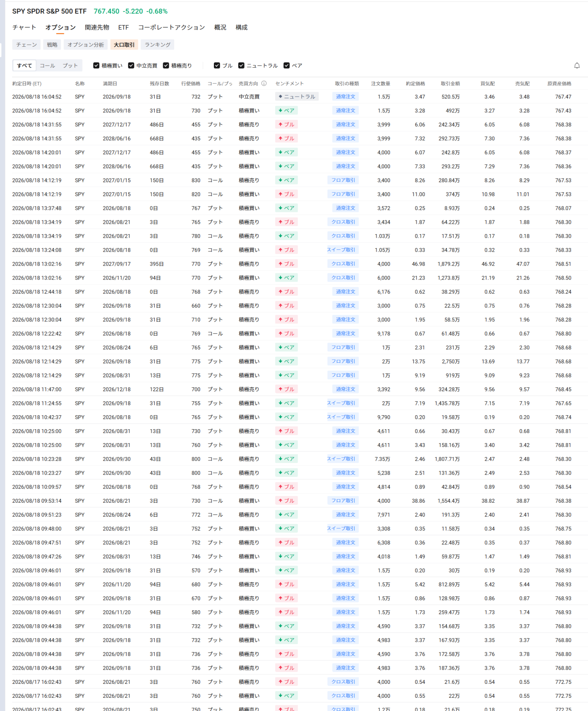The width and height of the screenshot is (588, 711).
Task: Click trade amount 1,554.4万
Action: (x=448, y=501)
